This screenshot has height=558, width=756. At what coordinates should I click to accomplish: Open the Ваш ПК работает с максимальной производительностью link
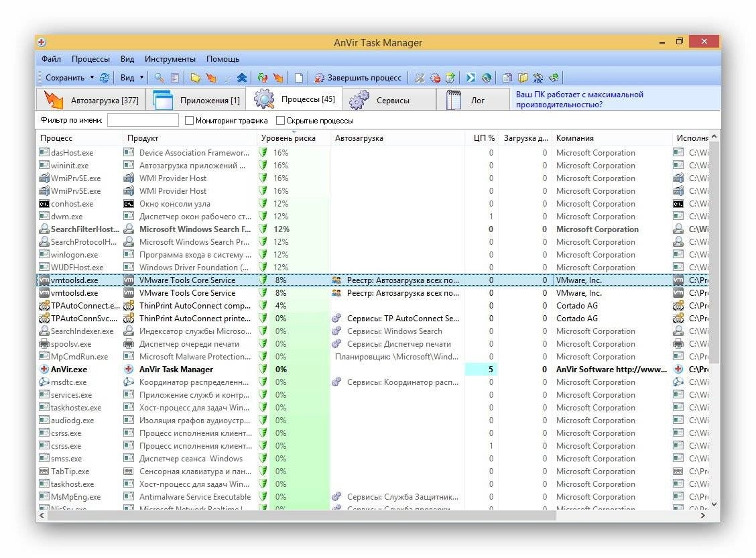click(x=580, y=99)
